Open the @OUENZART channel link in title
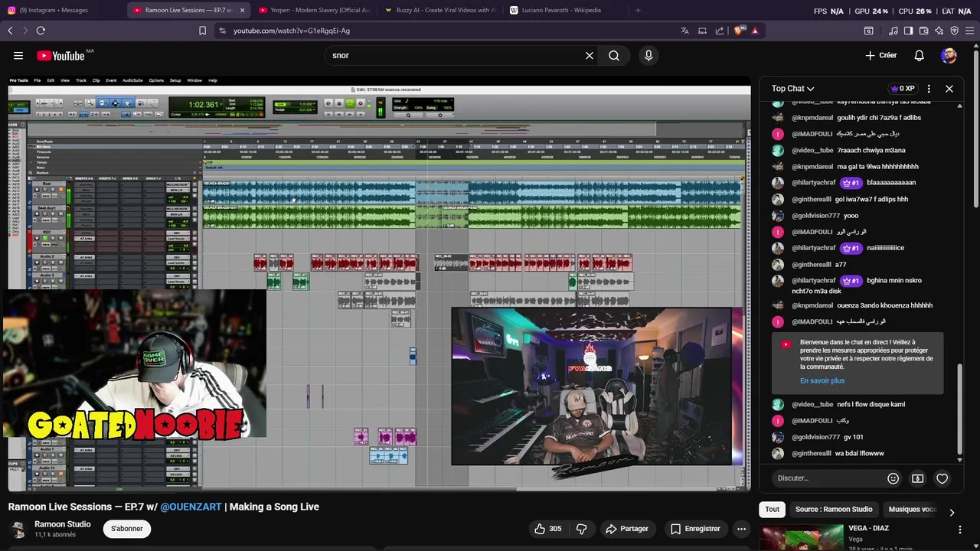 point(191,507)
